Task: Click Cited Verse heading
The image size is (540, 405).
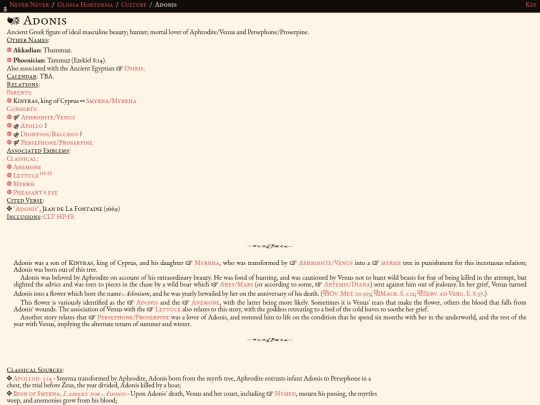Action: click(x=25, y=200)
